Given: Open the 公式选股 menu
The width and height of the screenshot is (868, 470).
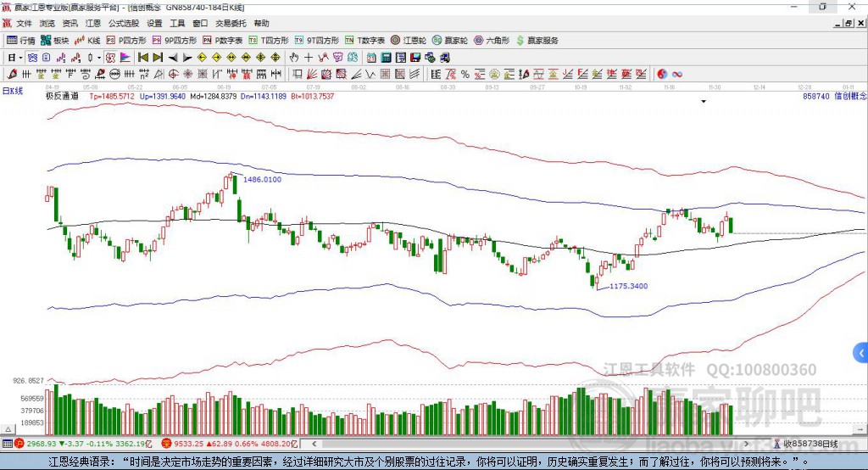Looking at the screenshot, I should (x=124, y=23).
